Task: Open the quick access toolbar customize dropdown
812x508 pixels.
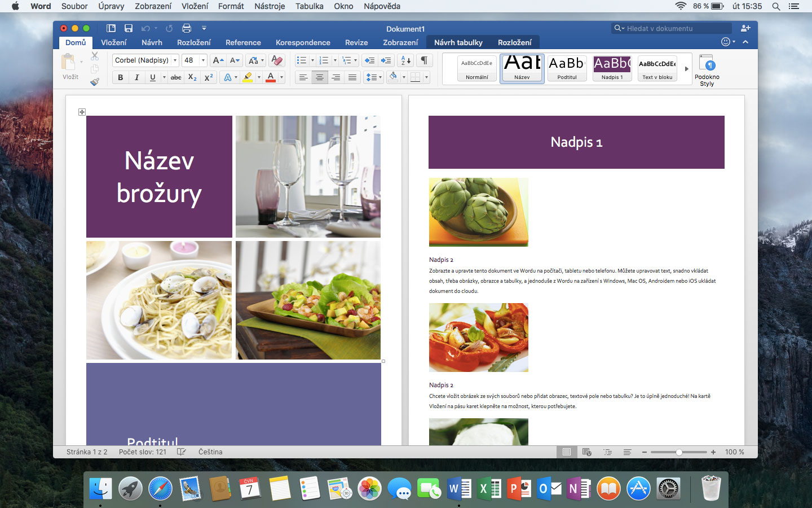Action: 204,28
